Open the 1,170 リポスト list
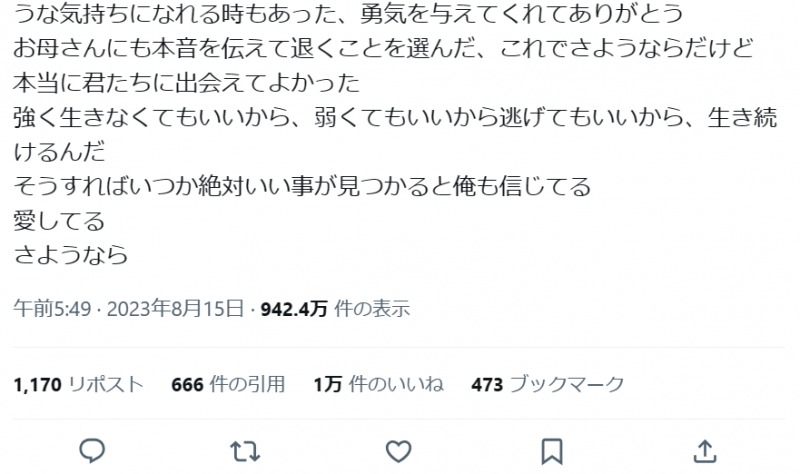This screenshot has width=800, height=474. [x=78, y=384]
